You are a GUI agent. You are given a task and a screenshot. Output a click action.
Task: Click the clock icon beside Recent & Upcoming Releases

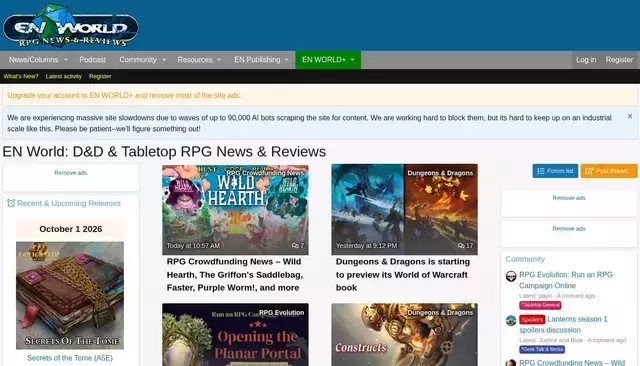coord(11,203)
